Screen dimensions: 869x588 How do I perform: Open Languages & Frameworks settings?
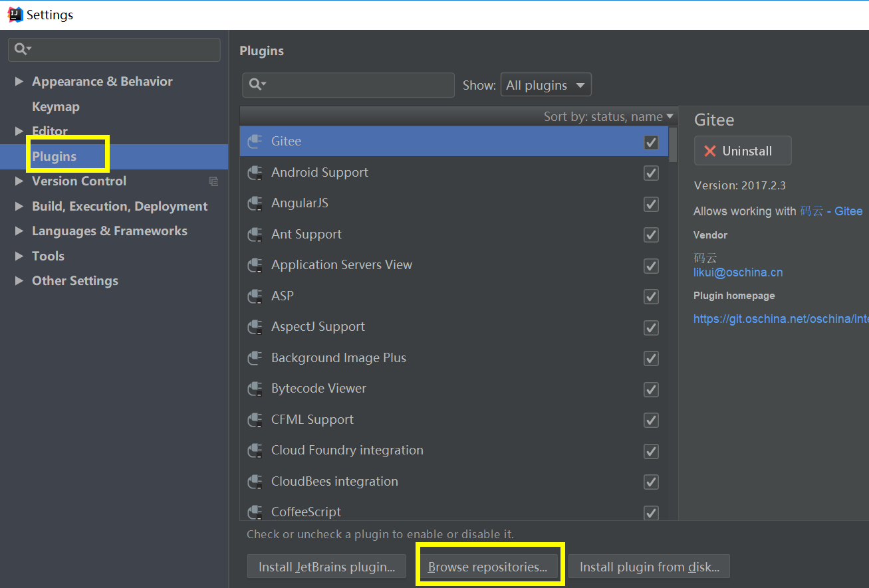coord(110,231)
